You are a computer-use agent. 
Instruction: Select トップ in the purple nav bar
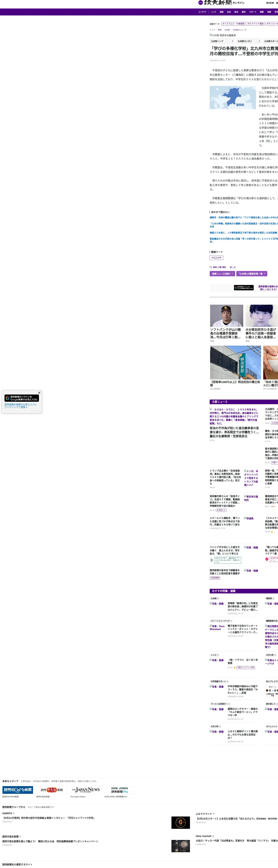(x=214, y=12)
